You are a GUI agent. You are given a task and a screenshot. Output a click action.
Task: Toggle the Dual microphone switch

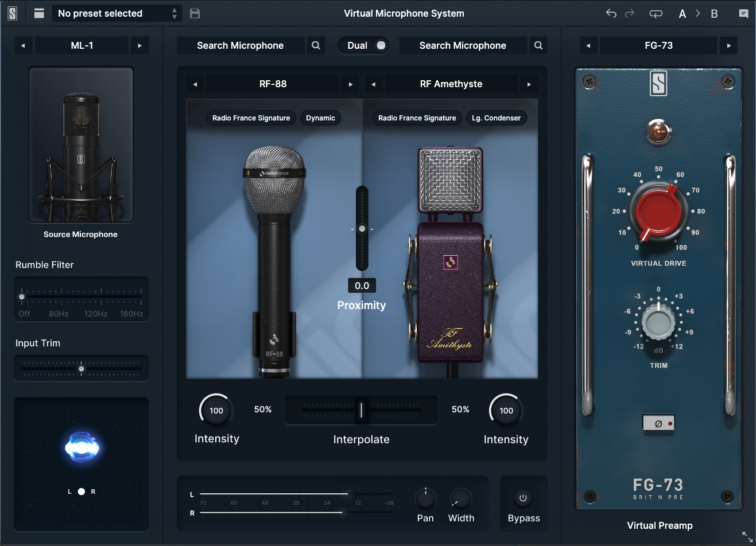381,45
